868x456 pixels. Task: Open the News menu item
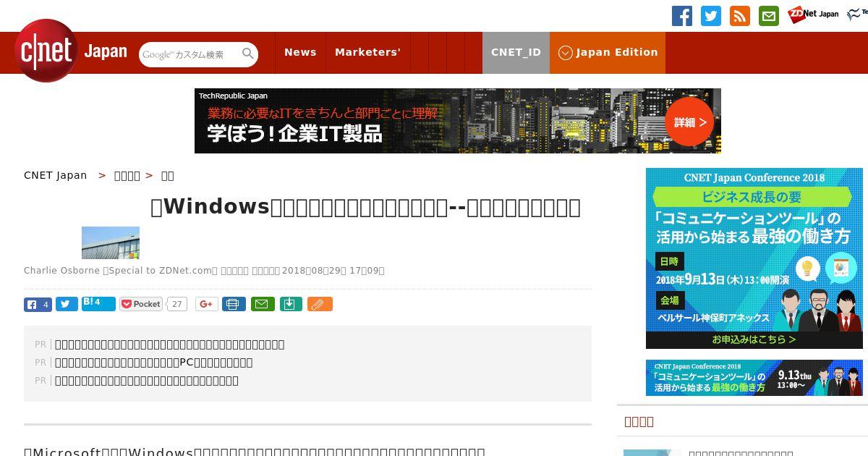point(300,52)
